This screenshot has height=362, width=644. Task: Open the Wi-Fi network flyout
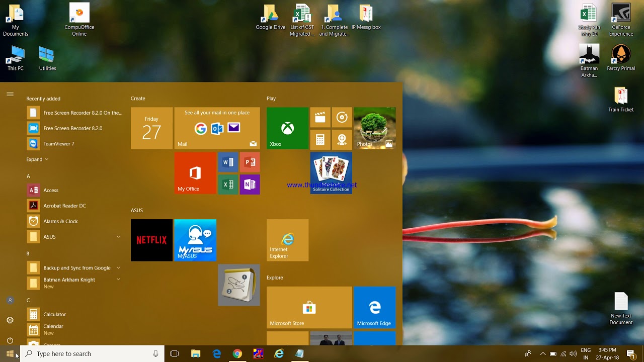(563, 354)
